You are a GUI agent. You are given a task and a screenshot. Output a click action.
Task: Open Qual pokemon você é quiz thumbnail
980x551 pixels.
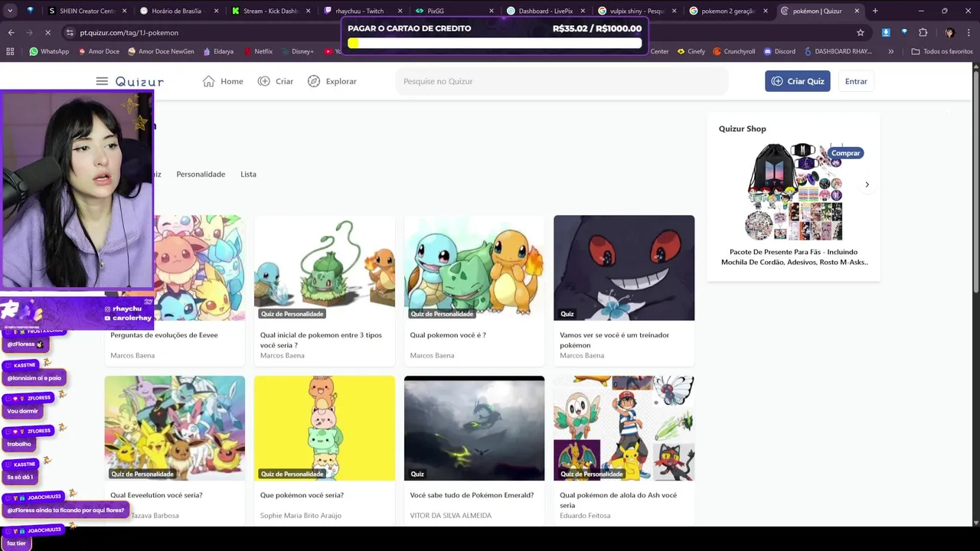coord(474,268)
